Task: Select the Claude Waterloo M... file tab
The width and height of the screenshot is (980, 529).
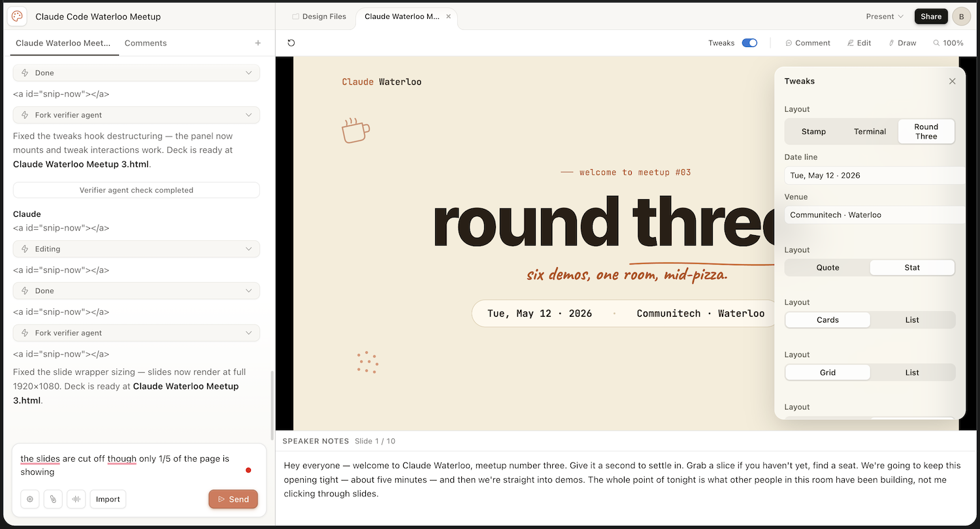Action: click(402, 17)
